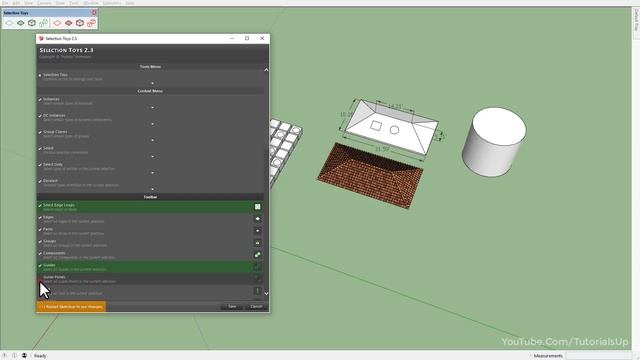Close the floating Selection Toys toolbar
The height and width of the screenshot is (360, 640).
tap(94, 13)
